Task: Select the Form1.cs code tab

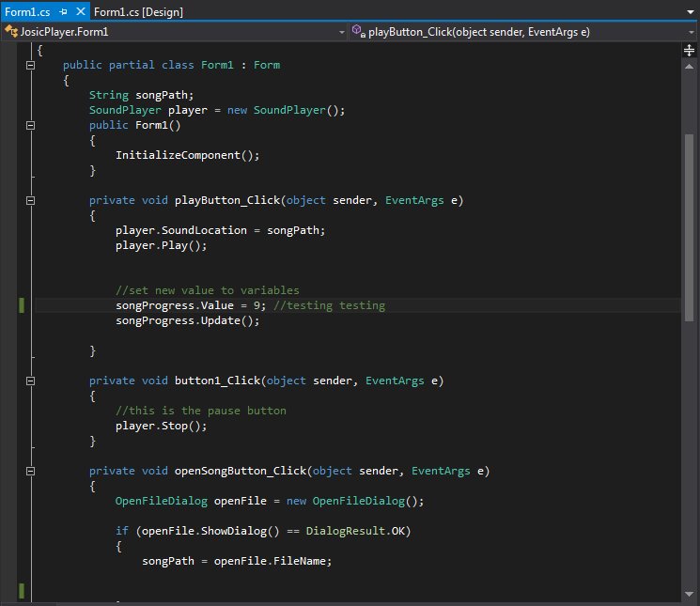Action: click(x=26, y=12)
